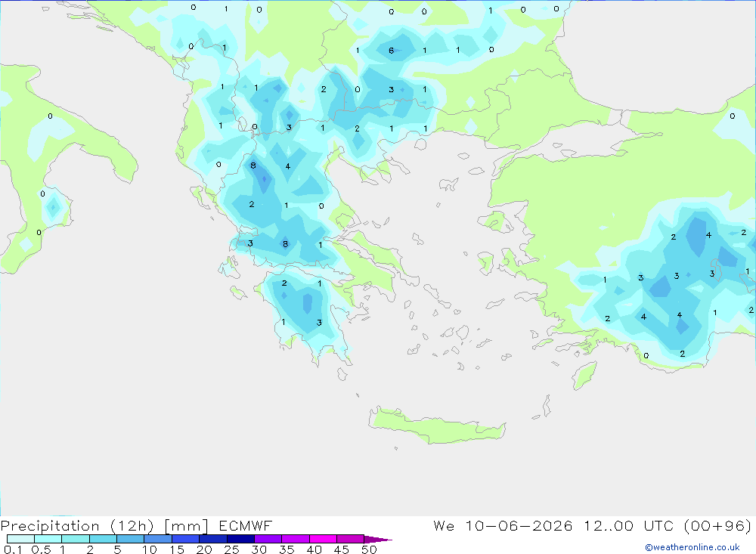756x554 pixels.
Task: Click the 'ECMWF' model label
Action: tap(246, 525)
